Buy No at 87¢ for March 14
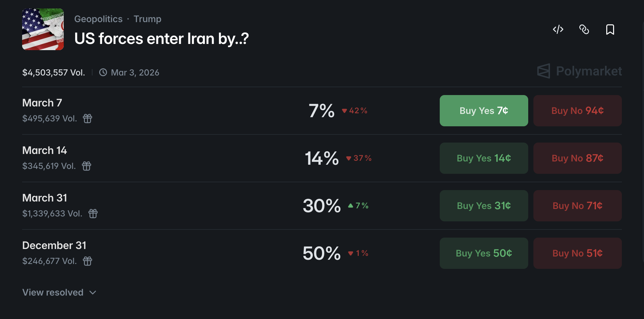Viewport: 644px width, 319px height. (577, 158)
